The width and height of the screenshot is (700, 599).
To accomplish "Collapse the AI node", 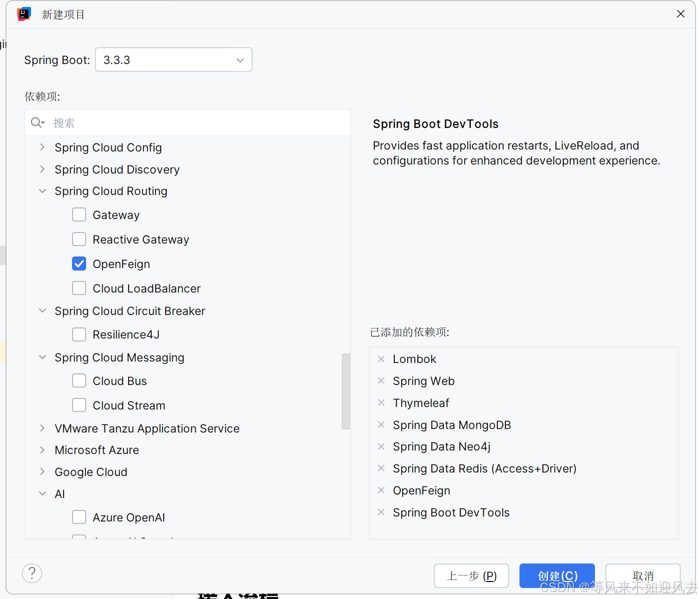I will [x=43, y=494].
